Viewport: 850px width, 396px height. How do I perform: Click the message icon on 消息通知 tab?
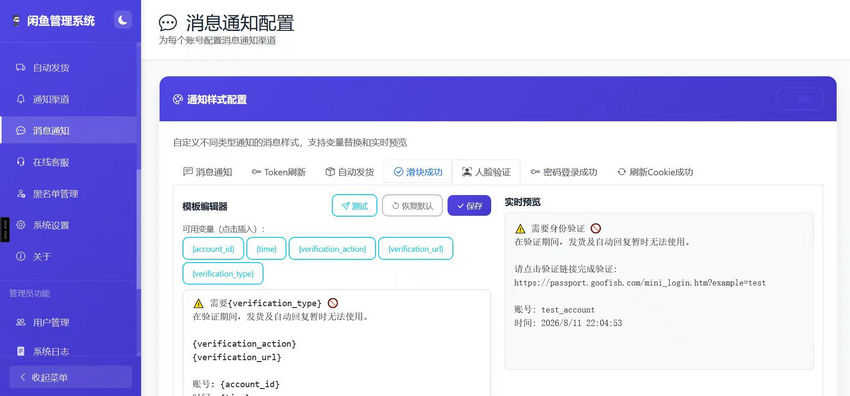point(188,172)
